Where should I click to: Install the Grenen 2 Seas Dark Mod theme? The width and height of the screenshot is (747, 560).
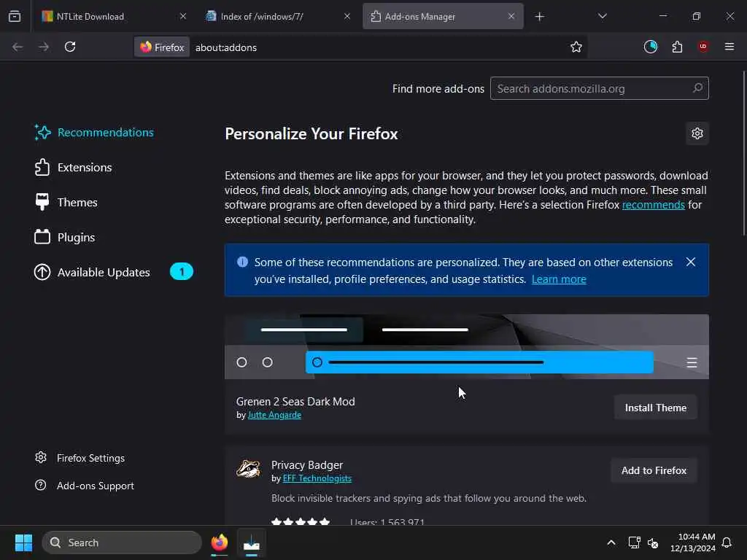point(655,408)
